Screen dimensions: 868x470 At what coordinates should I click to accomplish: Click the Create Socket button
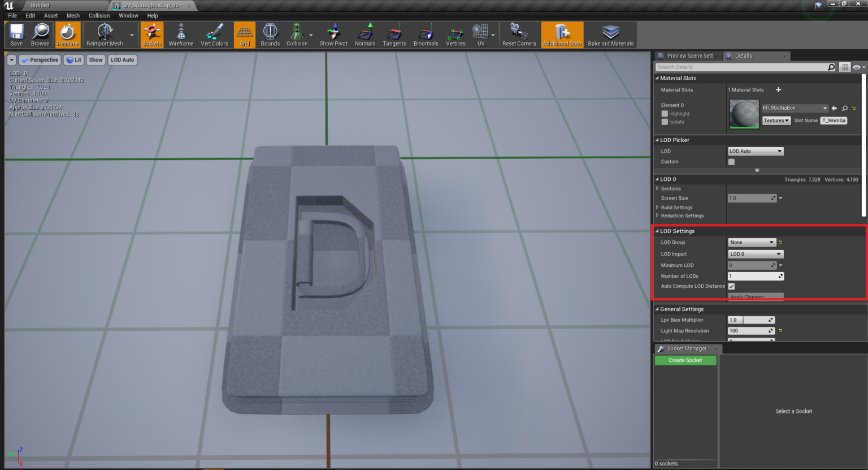(x=685, y=360)
